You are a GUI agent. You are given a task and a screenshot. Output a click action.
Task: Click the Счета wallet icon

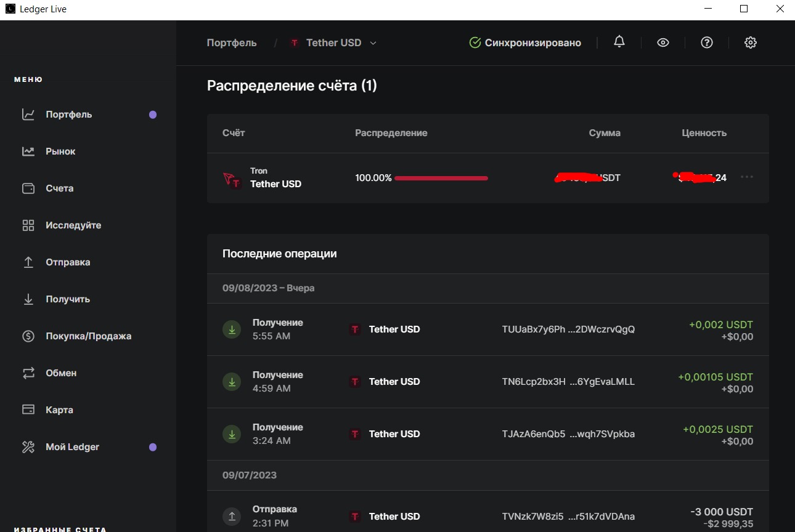click(28, 188)
